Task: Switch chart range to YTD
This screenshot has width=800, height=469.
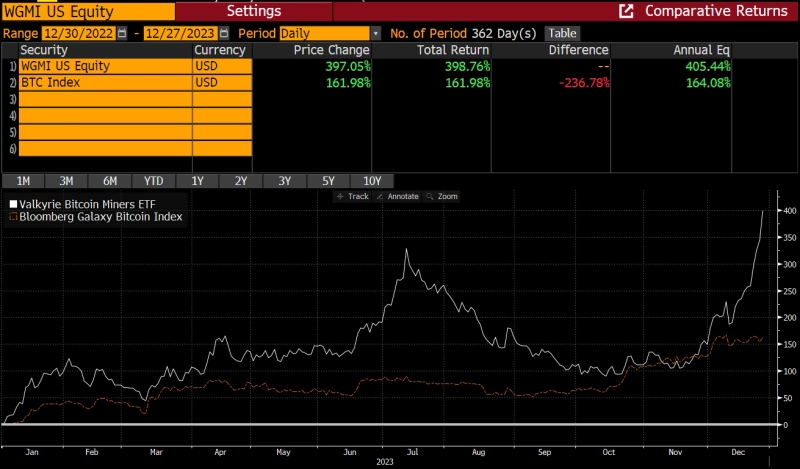Action: (x=153, y=181)
